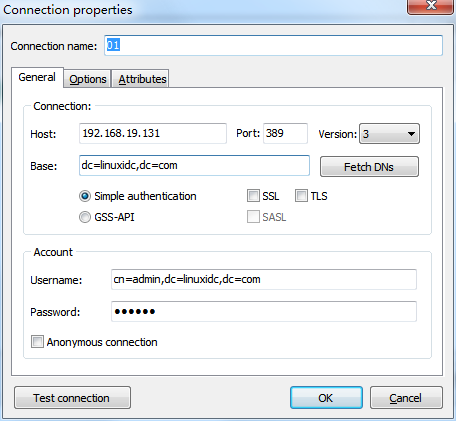The height and width of the screenshot is (421, 456).
Task: Click the Port field showing 389
Action: (285, 133)
